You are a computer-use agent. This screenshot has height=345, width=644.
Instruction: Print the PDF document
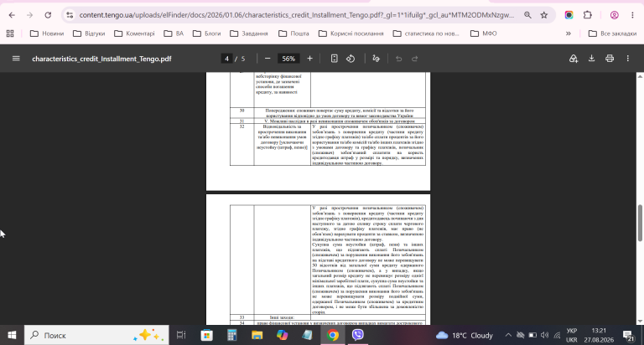click(610, 59)
